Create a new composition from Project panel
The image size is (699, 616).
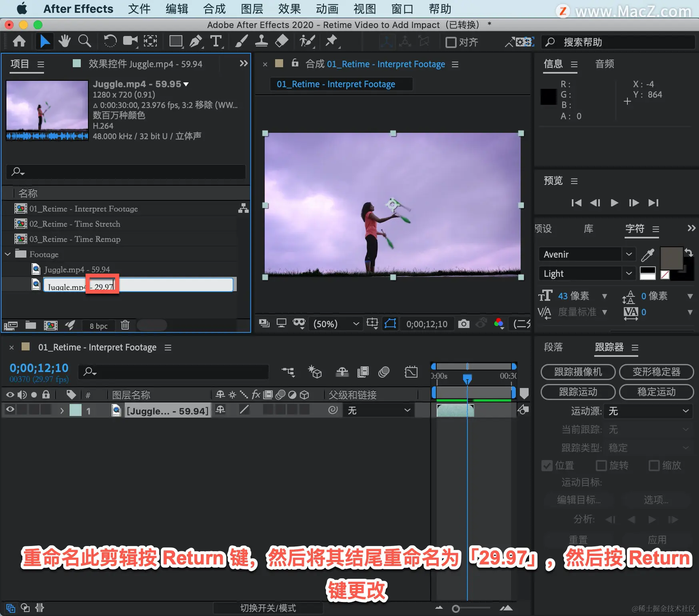pos(50,325)
